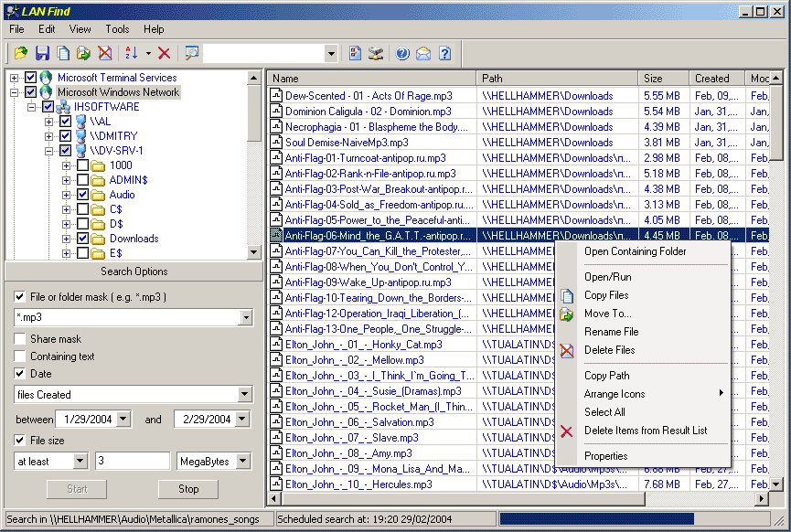Open the Tools menu

[117, 29]
